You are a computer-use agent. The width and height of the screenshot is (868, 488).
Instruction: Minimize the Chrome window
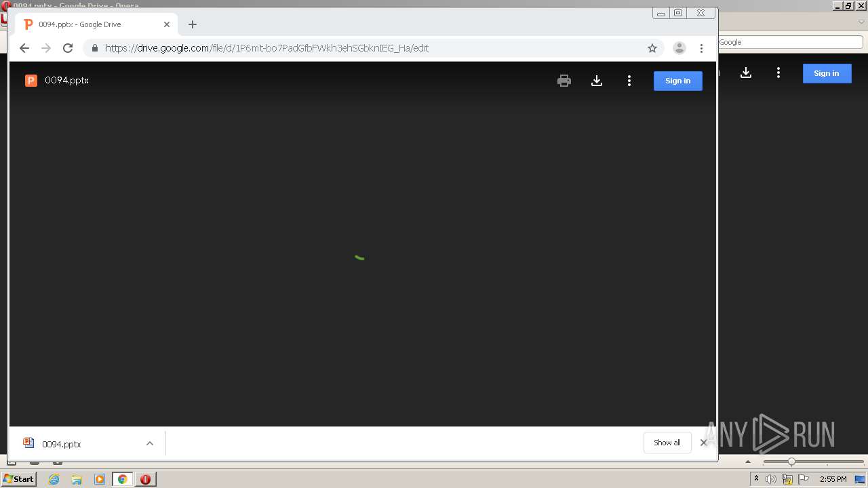click(x=661, y=13)
